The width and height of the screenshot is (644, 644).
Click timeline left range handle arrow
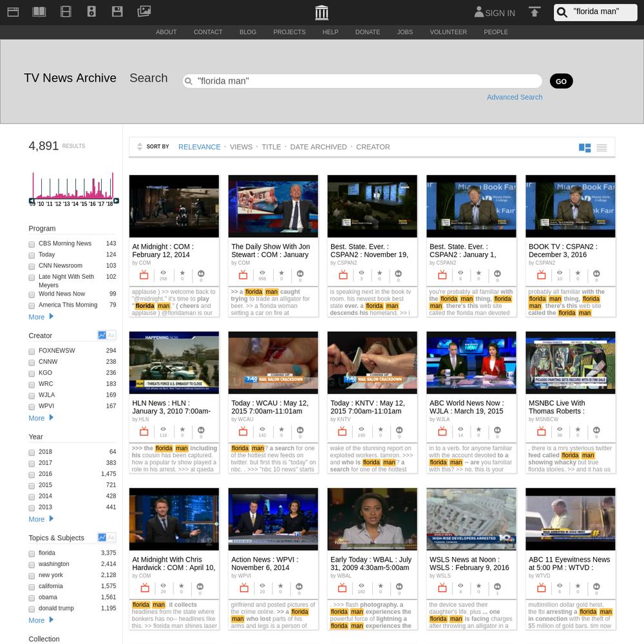coord(32,200)
